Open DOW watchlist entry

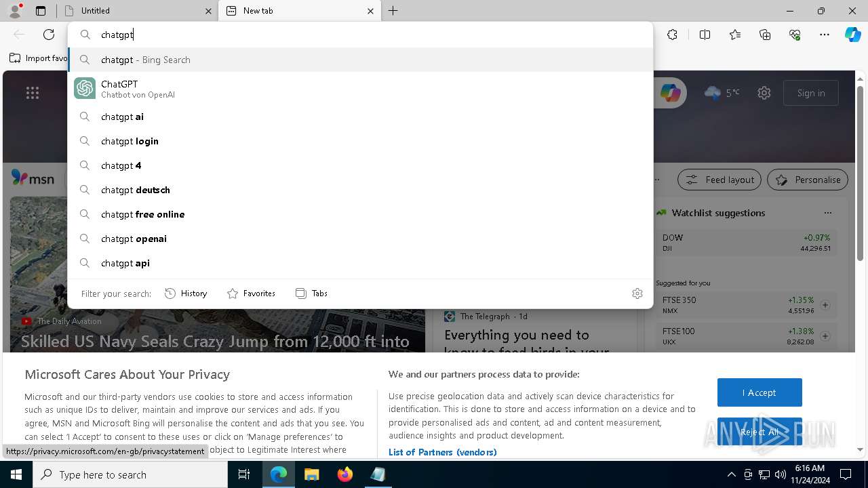click(x=746, y=243)
